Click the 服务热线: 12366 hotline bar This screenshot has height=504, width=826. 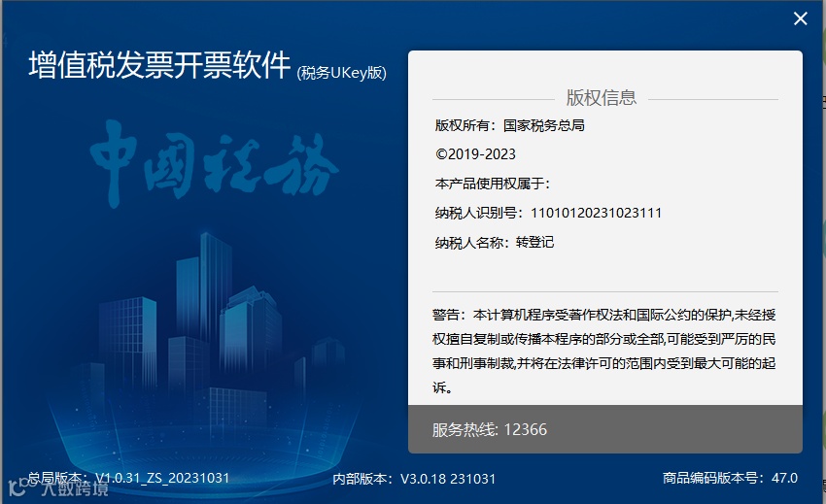tap(605, 429)
